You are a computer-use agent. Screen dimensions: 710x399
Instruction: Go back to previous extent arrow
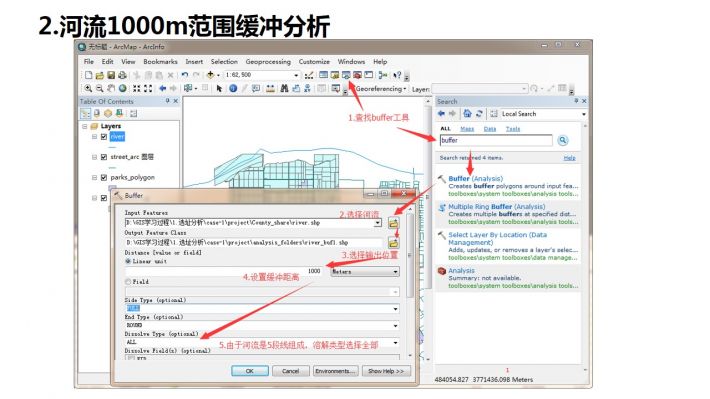(x=163, y=89)
